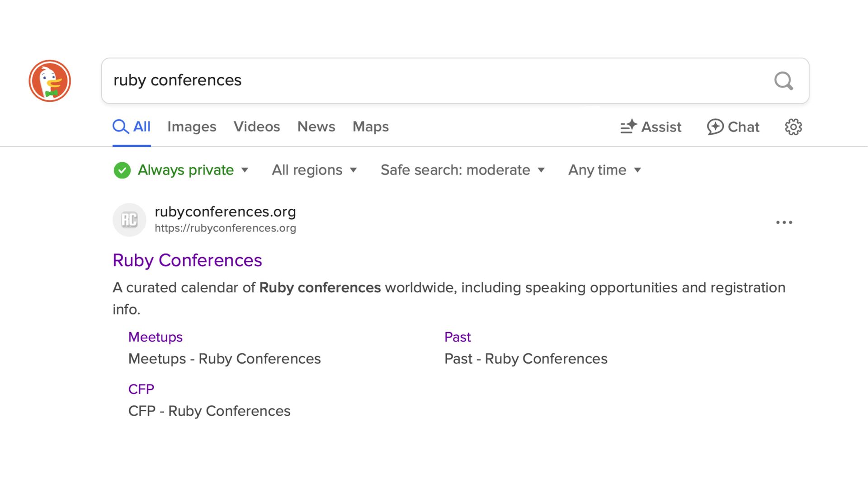This screenshot has height=488, width=868.
Task: Click the Assist sparkle icon
Action: 628,127
